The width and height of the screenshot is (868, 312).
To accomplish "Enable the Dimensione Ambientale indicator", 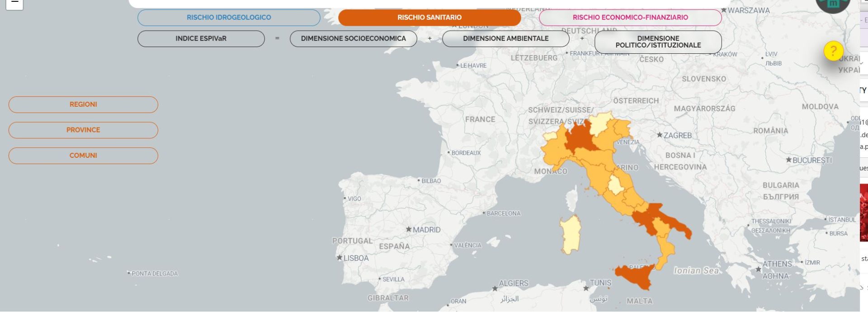I will coord(505,39).
